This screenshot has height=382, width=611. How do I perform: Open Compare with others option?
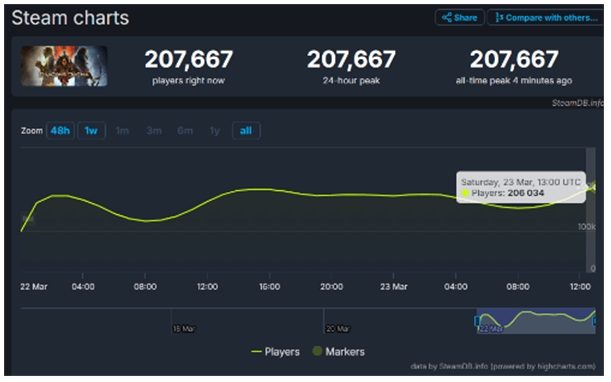pos(546,18)
